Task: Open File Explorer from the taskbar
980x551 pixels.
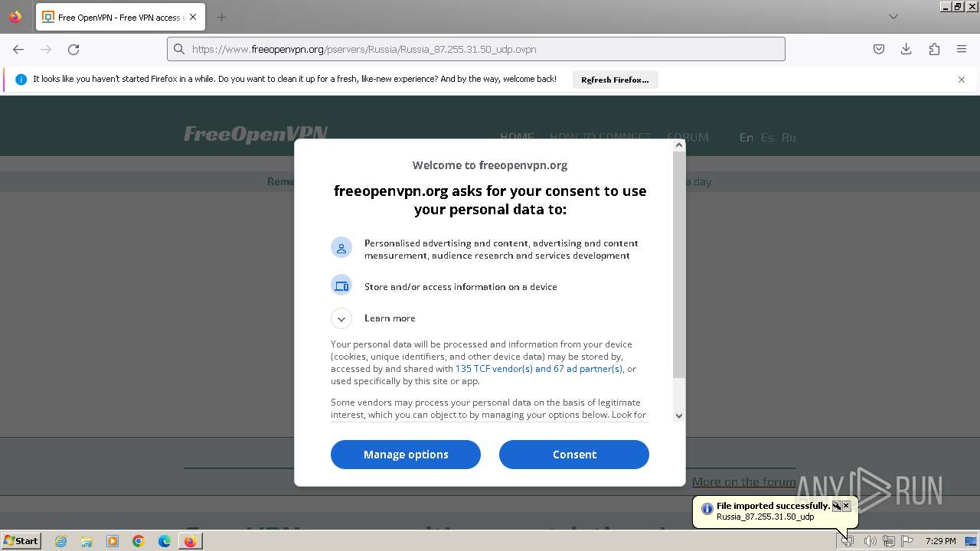Action: pos(87,541)
